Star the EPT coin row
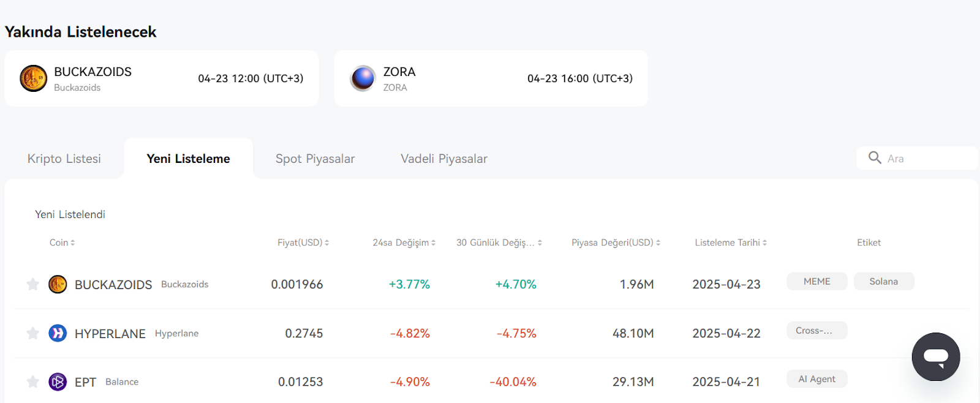Viewport: 980px width, 403px height. point(33,382)
